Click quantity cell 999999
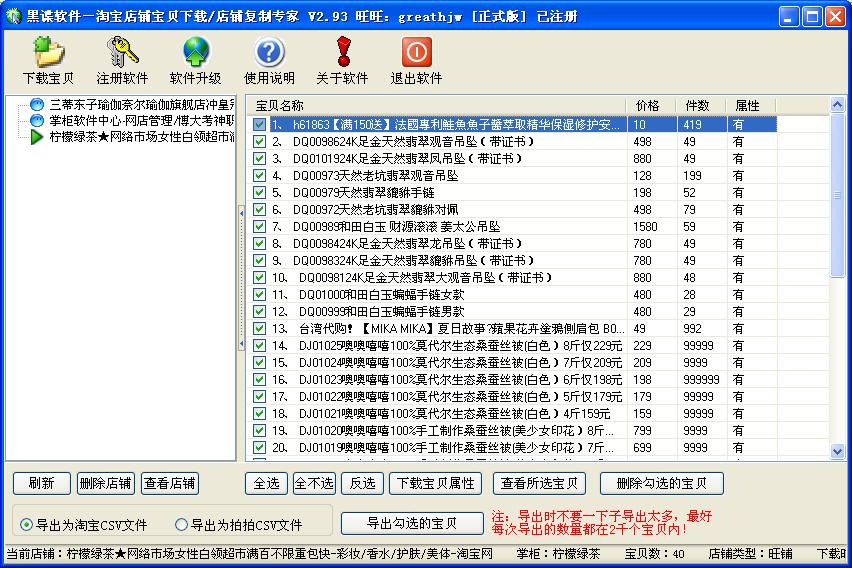Image resolution: width=852 pixels, height=568 pixels. [701, 379]
